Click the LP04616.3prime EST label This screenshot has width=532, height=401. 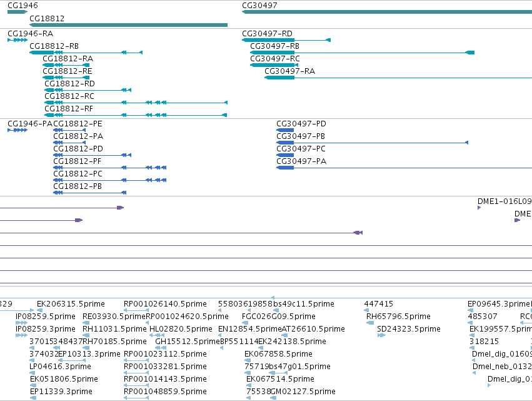click(60, 367)
